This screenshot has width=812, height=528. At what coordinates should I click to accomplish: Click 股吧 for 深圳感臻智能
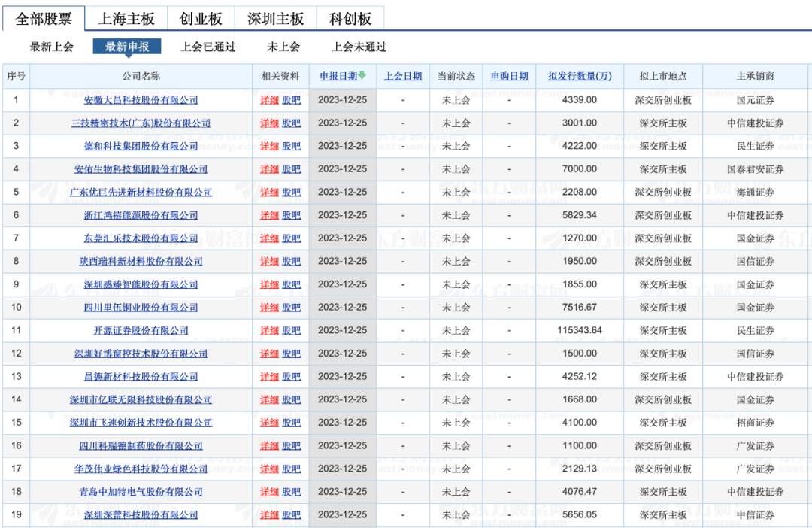pyautogui.click(x=291, y=284)
